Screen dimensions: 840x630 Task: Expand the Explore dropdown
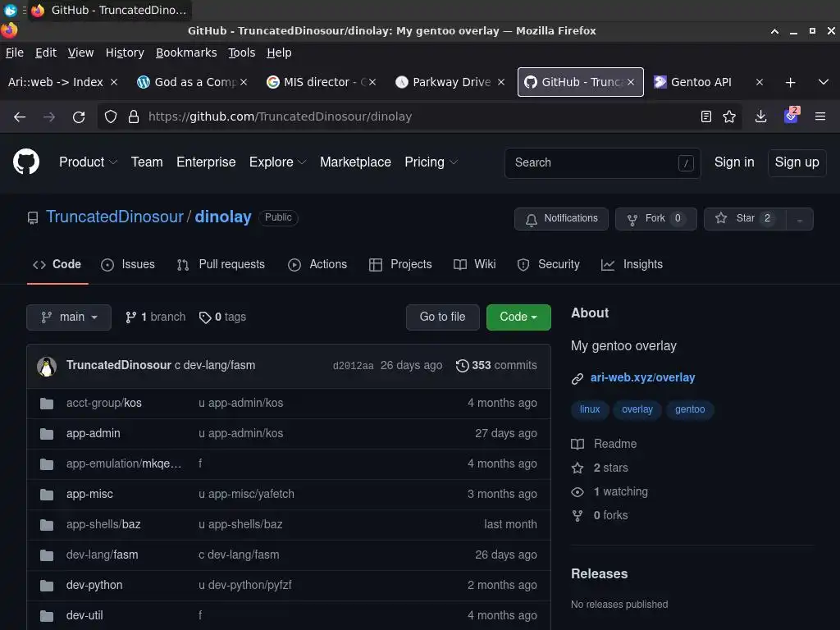click(277, 162)
